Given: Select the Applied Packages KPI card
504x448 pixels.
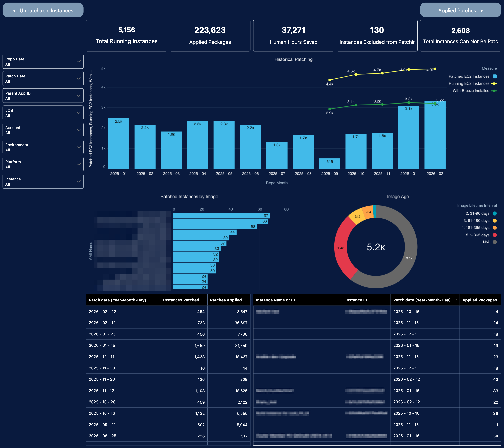Looking at the screenshot, I should tap(210, 36).
